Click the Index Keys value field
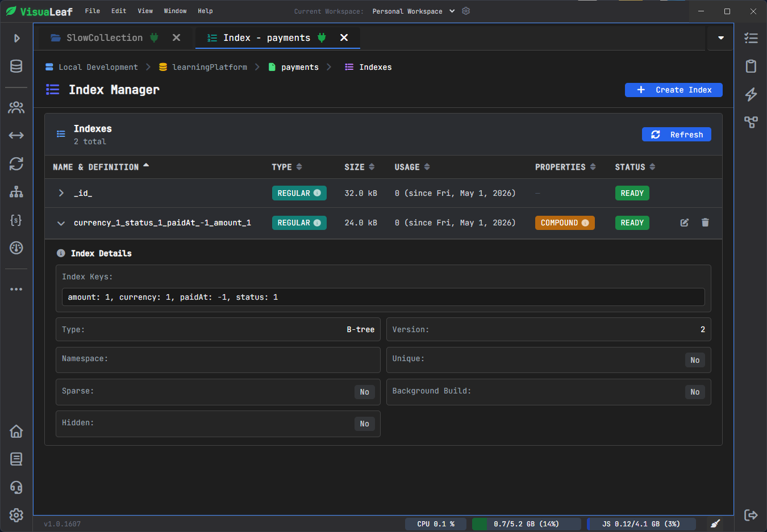The image size is (767, 532). [383, 297]
